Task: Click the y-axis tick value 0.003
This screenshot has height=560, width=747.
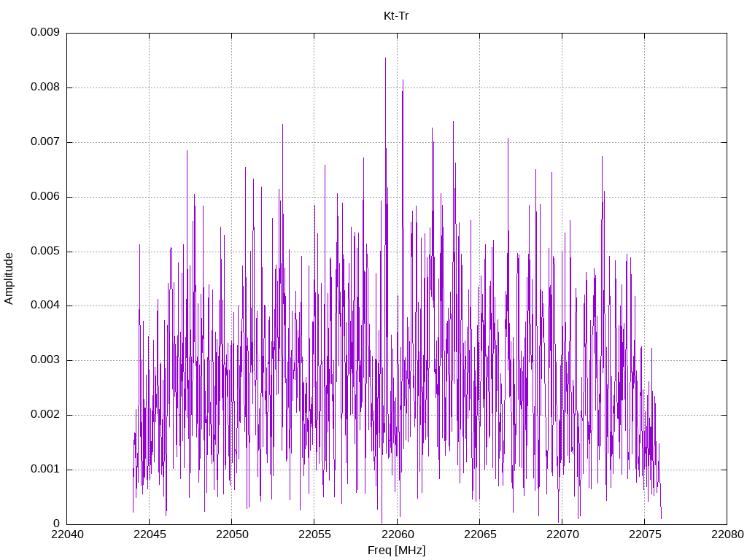Action: coord(45,359)
